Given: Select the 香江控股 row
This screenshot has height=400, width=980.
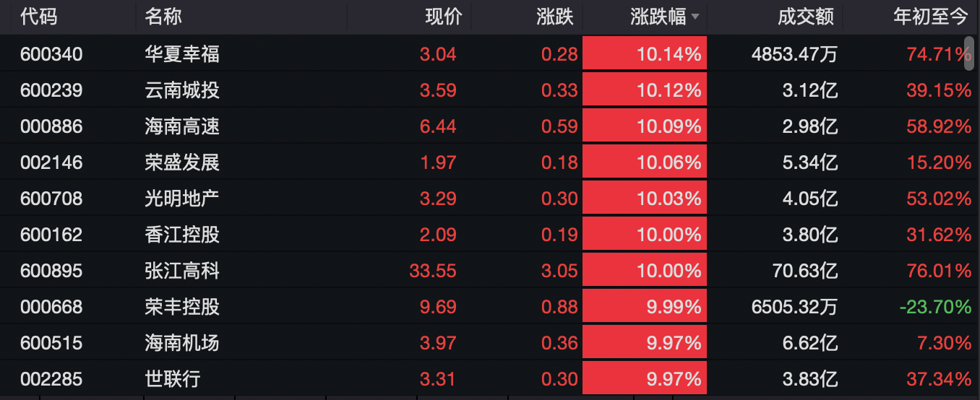Looking at the screenshot, I should (x=483, y=234).
